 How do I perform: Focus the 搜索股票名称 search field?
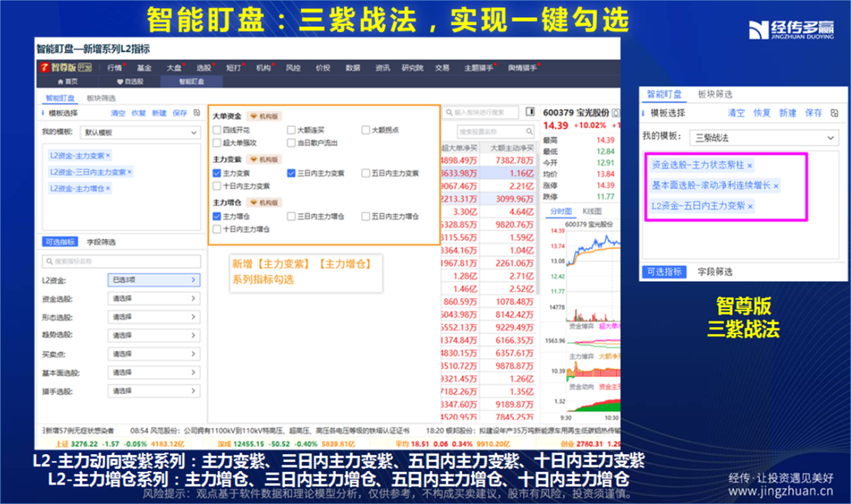point(495,131)
